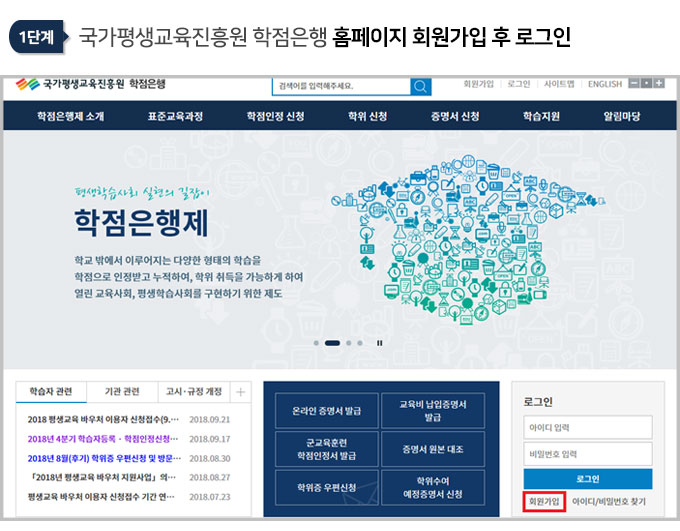Click 회원가입 in the top header
The height and width of the screenshot is (531, 680).
coord(478,84)
